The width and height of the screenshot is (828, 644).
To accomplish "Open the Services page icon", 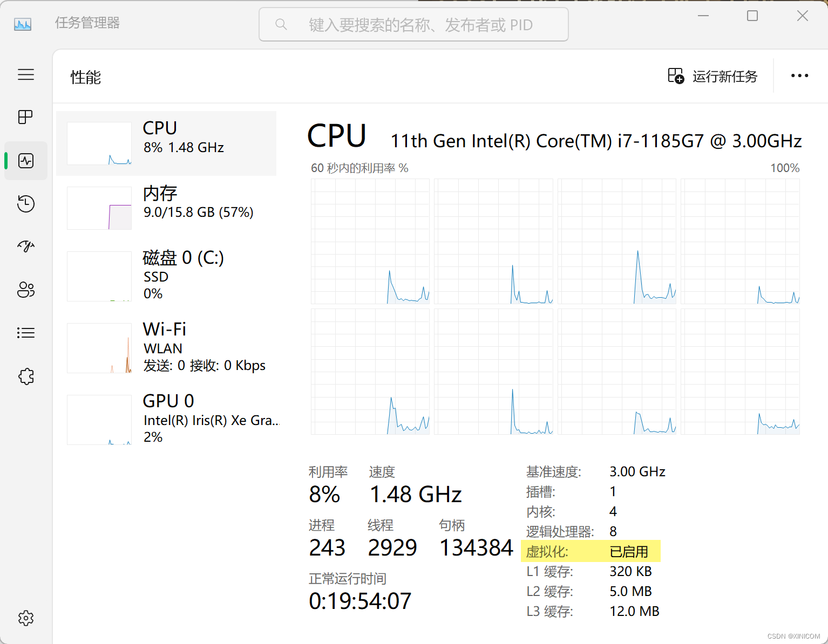I will click(x=26, y=376).
